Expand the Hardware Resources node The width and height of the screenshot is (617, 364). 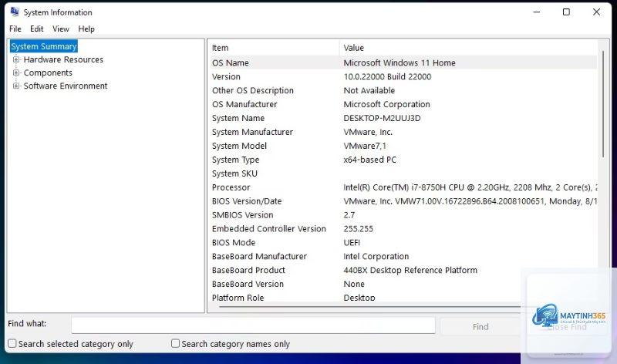point(16,59)
